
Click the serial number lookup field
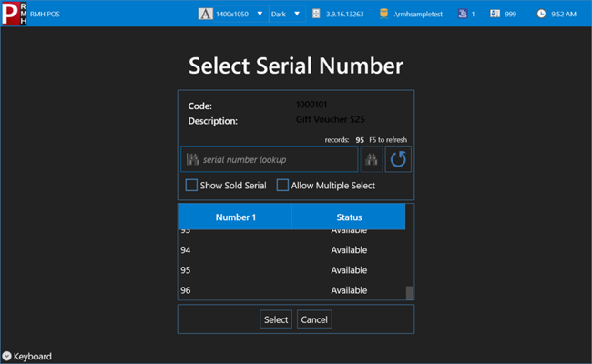270,160
